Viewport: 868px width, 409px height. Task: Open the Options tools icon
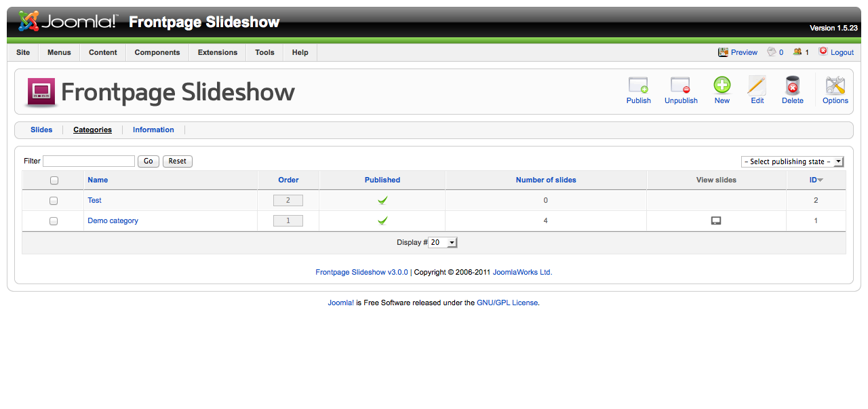click(x=835, y=85)
